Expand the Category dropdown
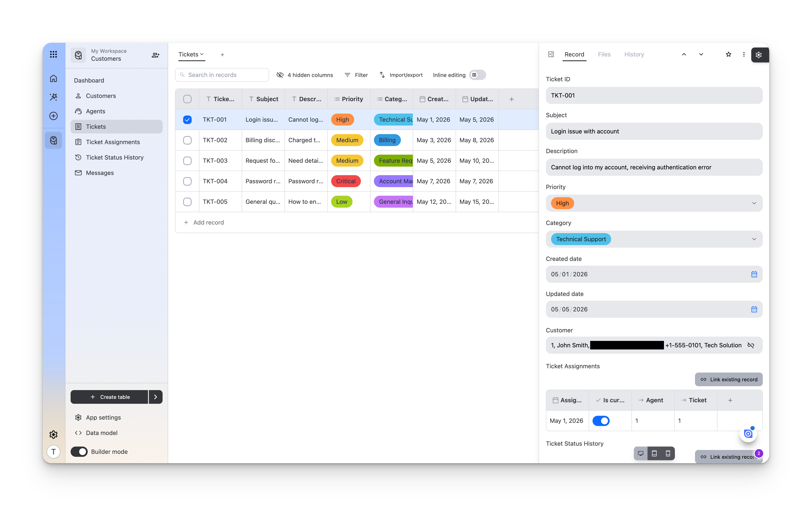Viewport: 812px width, 506px height. (x=754, y=239)
